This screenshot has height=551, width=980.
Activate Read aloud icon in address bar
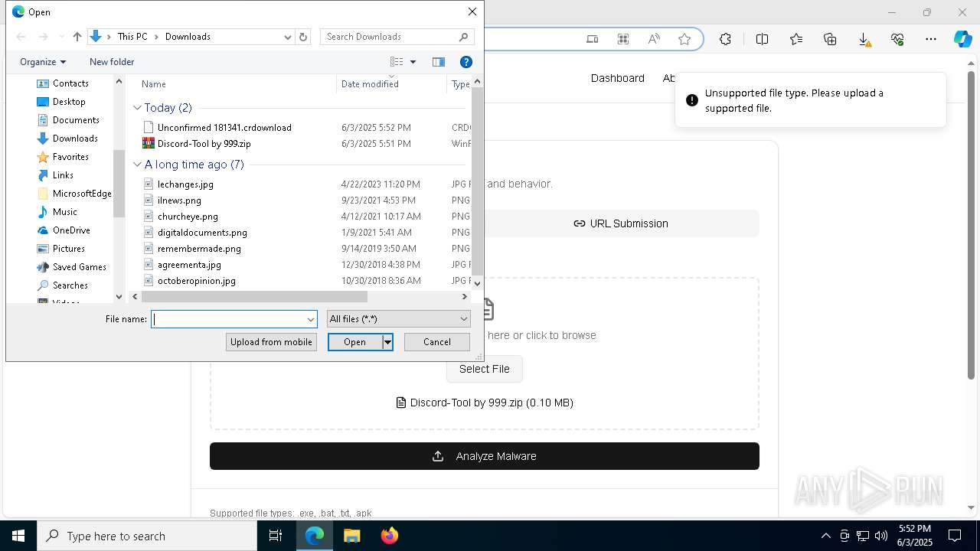pos(654,39)
